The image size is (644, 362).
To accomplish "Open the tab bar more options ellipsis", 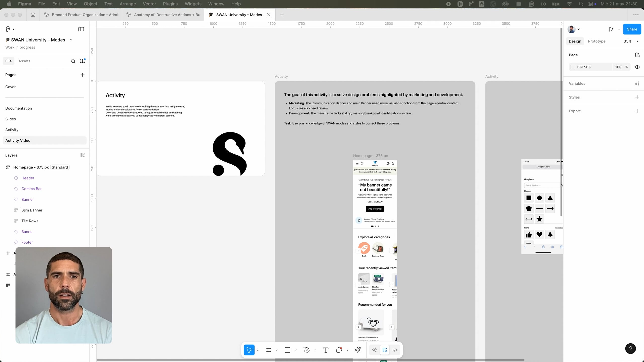I will click(636, 15).
